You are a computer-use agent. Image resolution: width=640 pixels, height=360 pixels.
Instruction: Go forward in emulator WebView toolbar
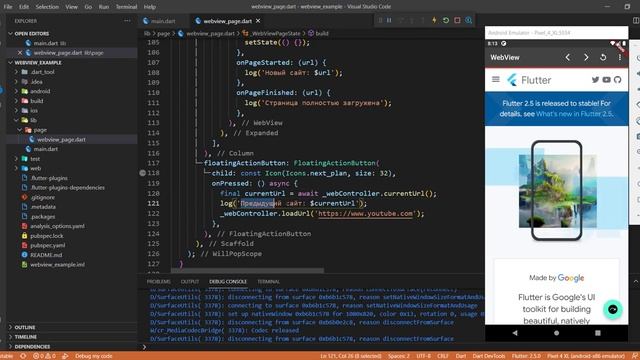click(586, 58)
